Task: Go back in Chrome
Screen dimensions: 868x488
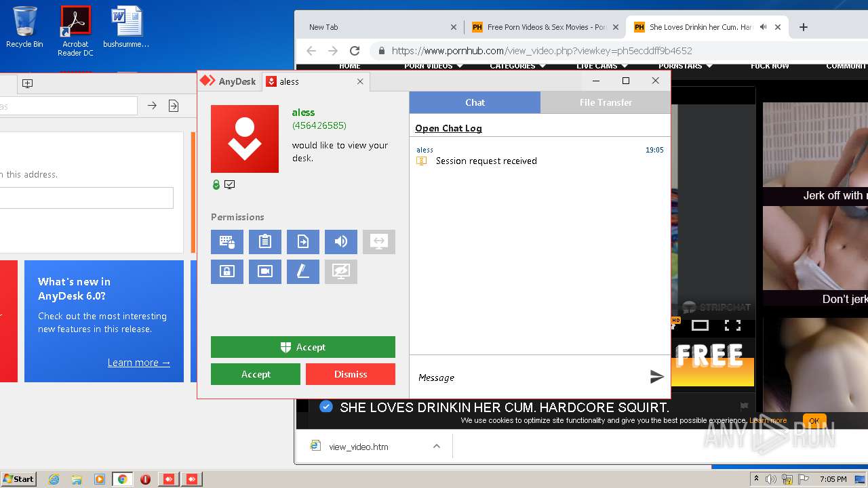Action: tap(311, 51)
